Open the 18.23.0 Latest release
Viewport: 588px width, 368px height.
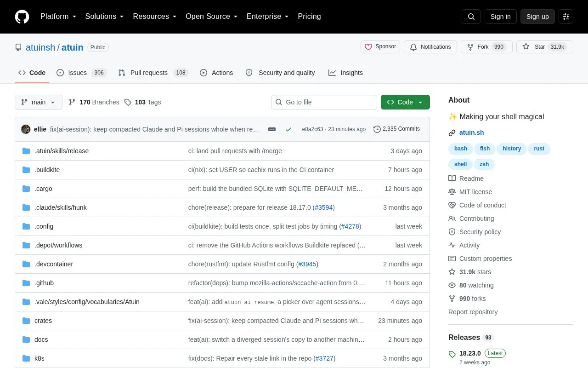click(x=477, y=353)
